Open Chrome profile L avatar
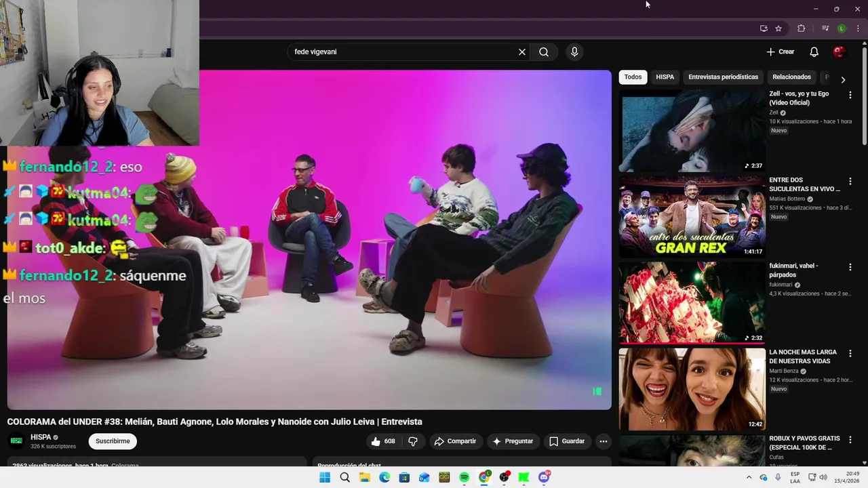Image resolution: width=868 pixels, height=488 pixels. (x=842, y=28)
